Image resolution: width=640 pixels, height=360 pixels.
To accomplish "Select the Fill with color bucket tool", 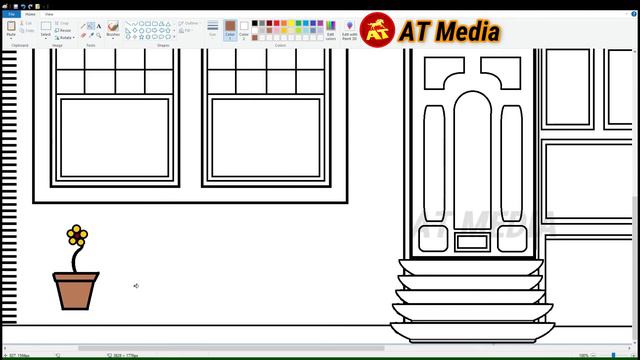I will click(91, 26).
